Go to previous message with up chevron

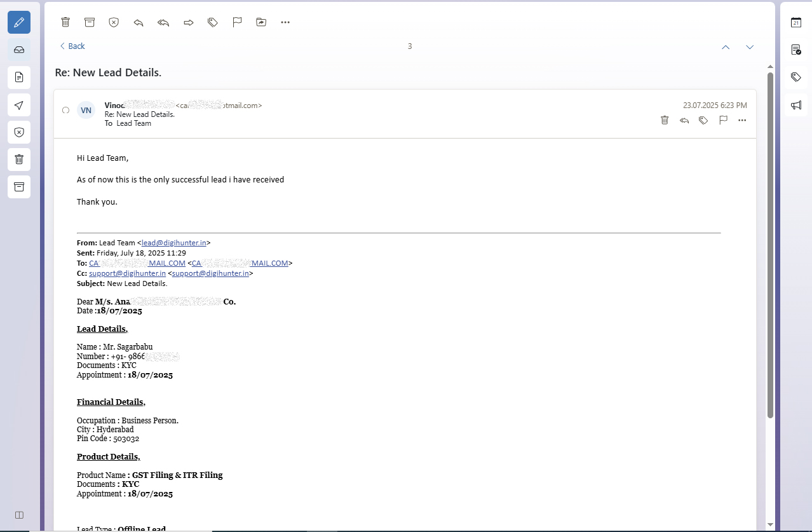coord(726,47)
